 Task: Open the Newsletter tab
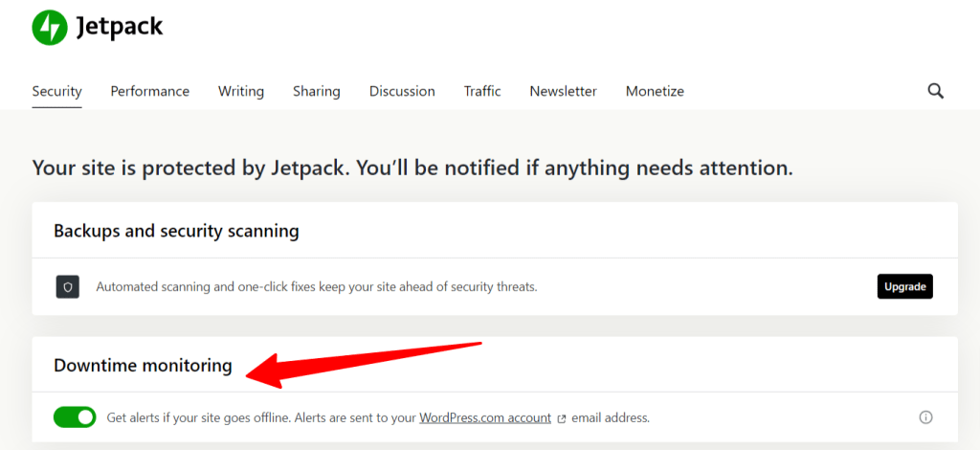click(x=563, y=91)
